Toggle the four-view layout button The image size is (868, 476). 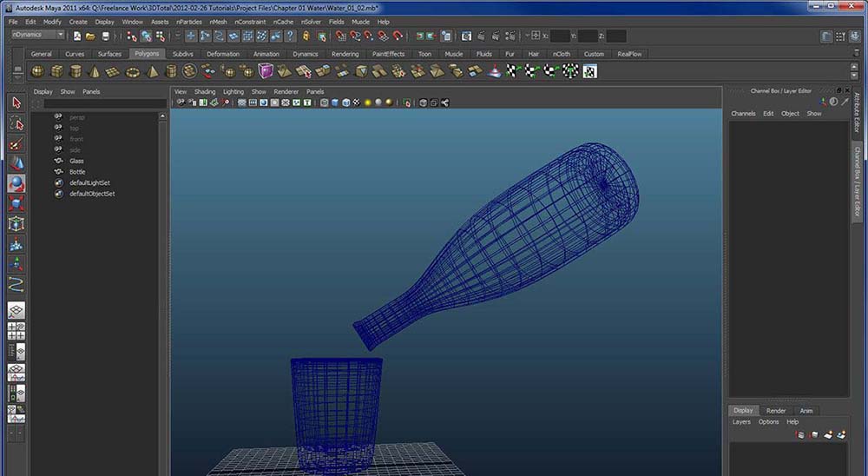tap(16, 331)
